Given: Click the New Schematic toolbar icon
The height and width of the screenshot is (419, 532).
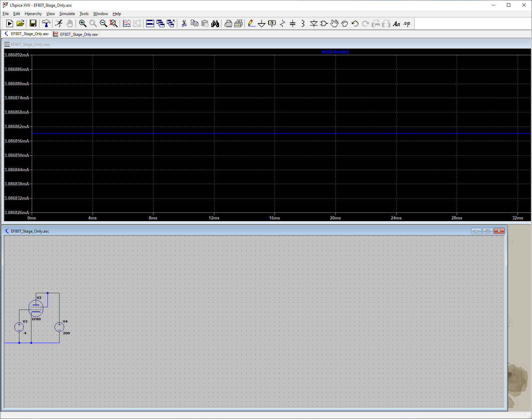Looking at the screenshot, I should [10, 23].
